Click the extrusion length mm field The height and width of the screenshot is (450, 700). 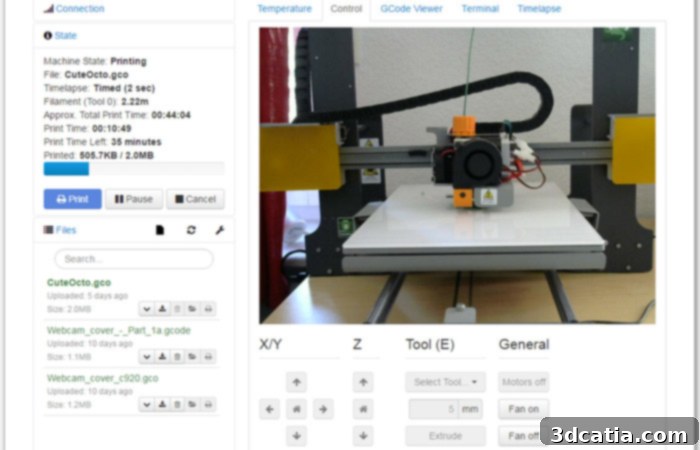pyautogui.click(x=433, y=409)
